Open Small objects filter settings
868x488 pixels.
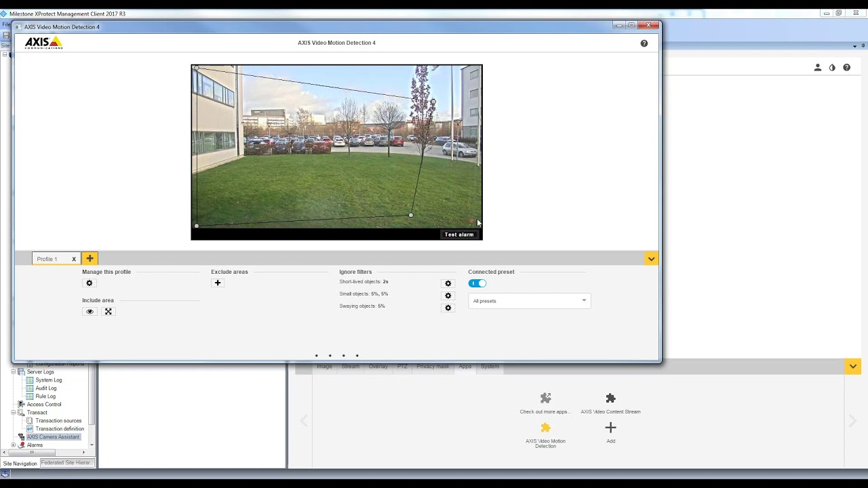(448, 296)
